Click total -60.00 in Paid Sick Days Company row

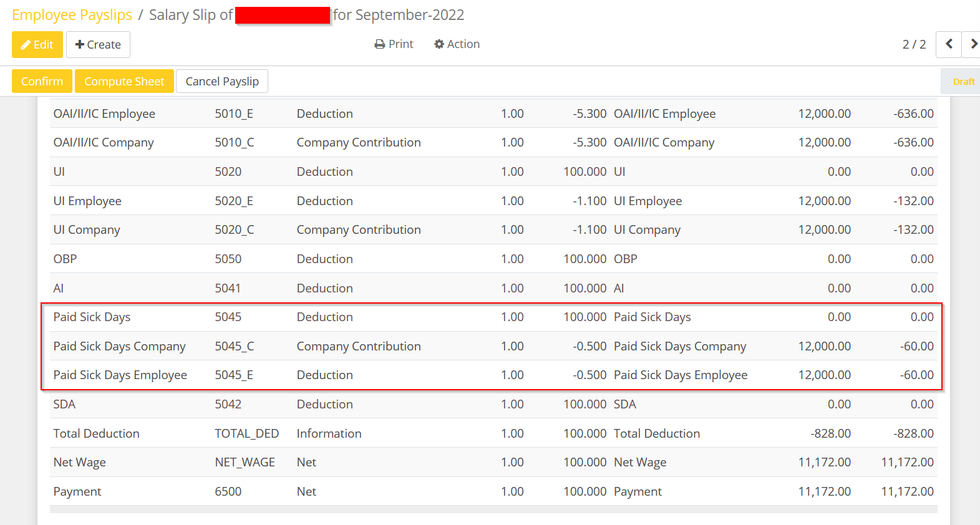(x=917, y=346)
